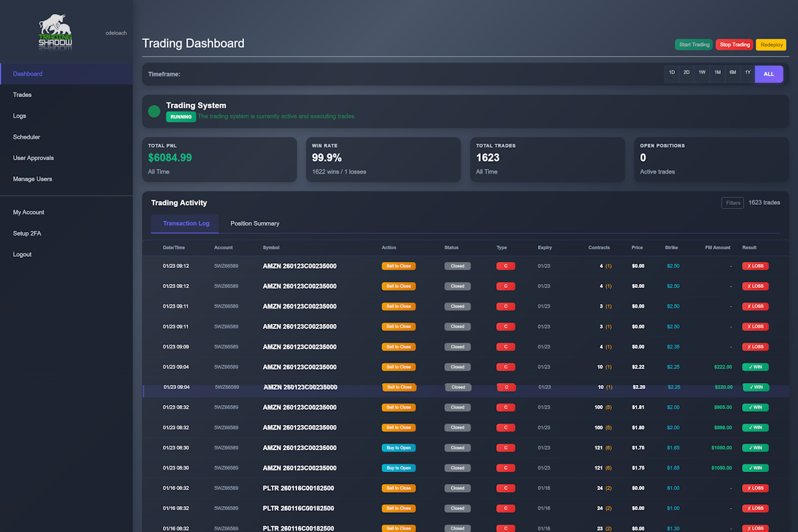Select the 1D timeframe option

[672, 73]
